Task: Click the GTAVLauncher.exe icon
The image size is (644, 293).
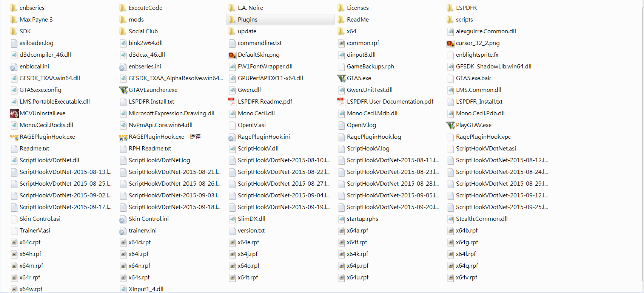Action: 123,90
